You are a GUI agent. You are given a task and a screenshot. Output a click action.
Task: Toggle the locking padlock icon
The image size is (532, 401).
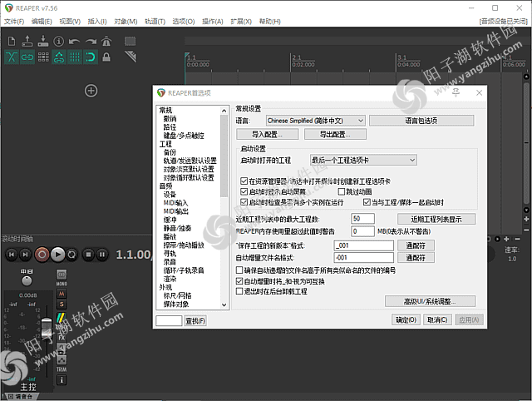tap(106, 57)
